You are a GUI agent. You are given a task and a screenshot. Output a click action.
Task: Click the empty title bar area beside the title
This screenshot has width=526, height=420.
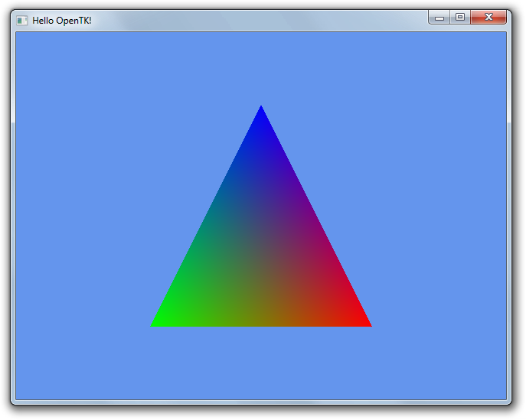click(253, 20)
